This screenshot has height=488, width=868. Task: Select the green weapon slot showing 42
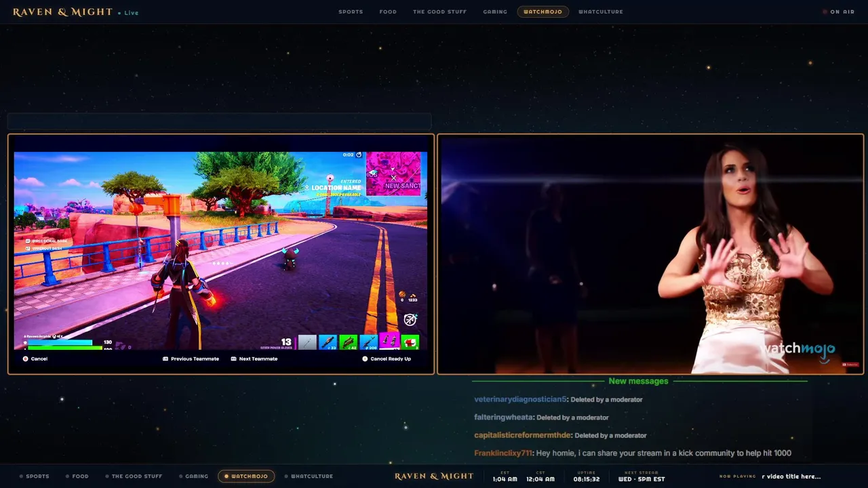pos(348,342)
